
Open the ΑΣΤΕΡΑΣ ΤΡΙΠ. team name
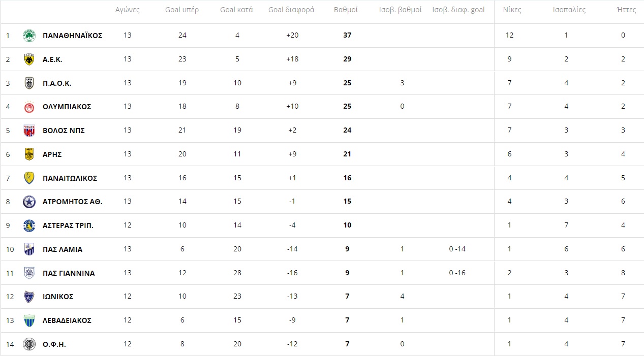(x=68, y=225)
